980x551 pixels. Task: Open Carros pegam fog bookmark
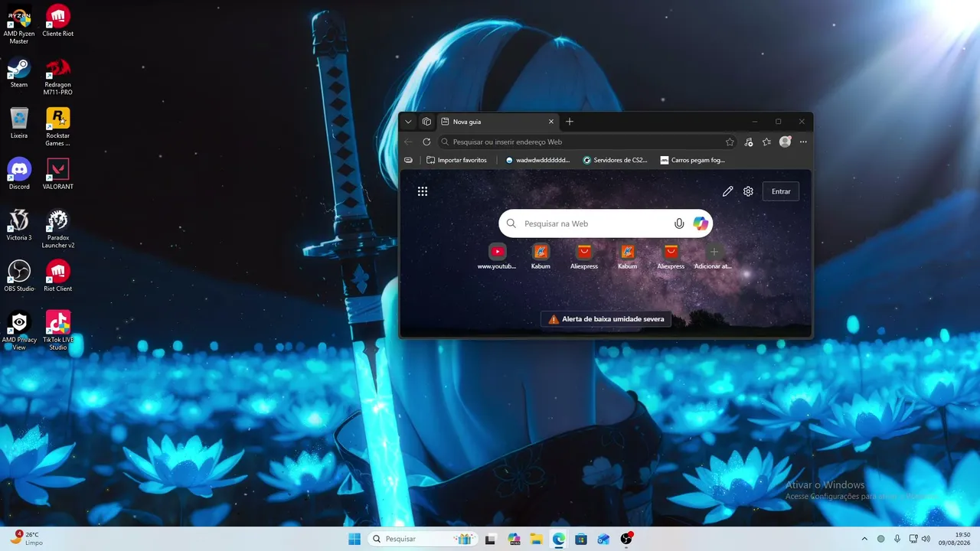click(x=692, y=160)
